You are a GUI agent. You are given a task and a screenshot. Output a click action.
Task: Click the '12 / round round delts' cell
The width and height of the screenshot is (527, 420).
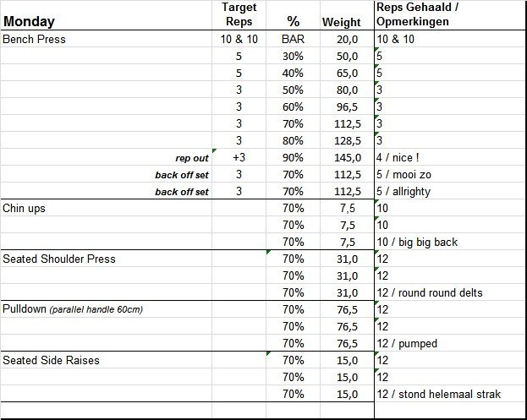pos(430,292)
